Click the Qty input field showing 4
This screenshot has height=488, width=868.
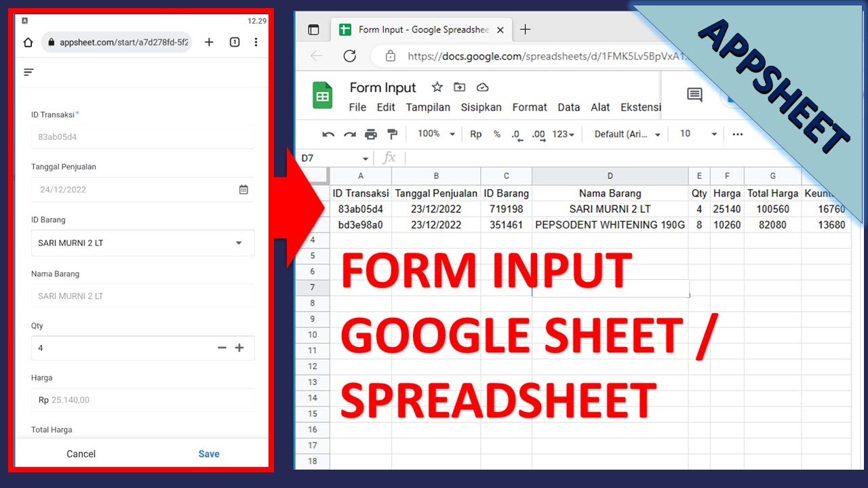point(143,348)
